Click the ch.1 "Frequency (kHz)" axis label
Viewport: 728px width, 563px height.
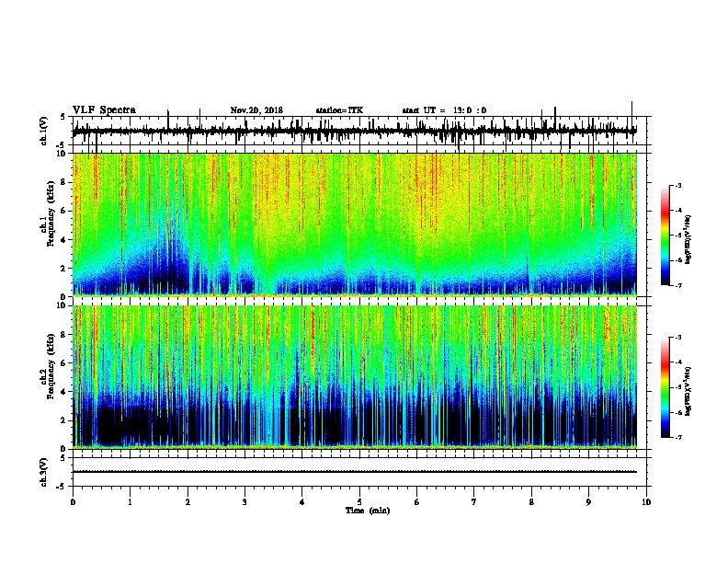(51, 213)
